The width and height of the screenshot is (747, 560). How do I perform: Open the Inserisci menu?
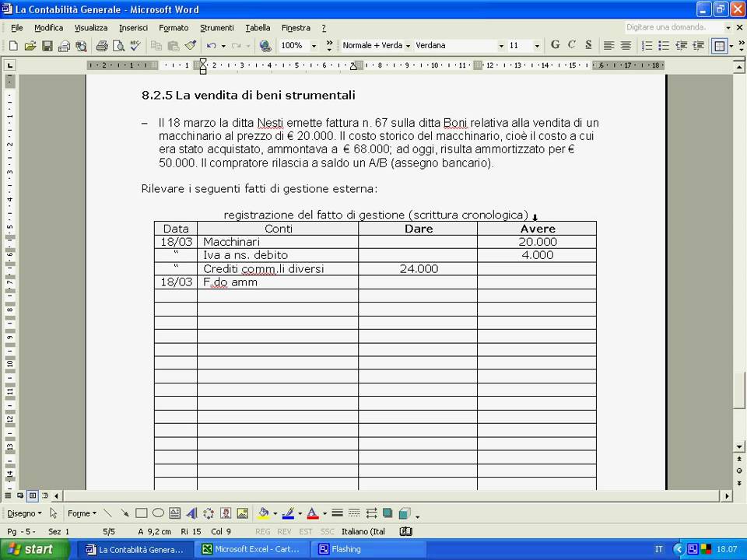click(133, 28)
